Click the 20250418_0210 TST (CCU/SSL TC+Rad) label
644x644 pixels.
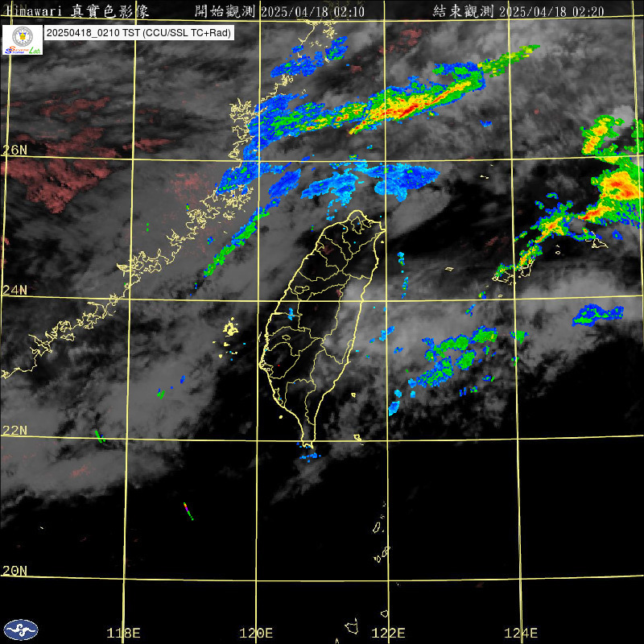[x=138, y=33]
